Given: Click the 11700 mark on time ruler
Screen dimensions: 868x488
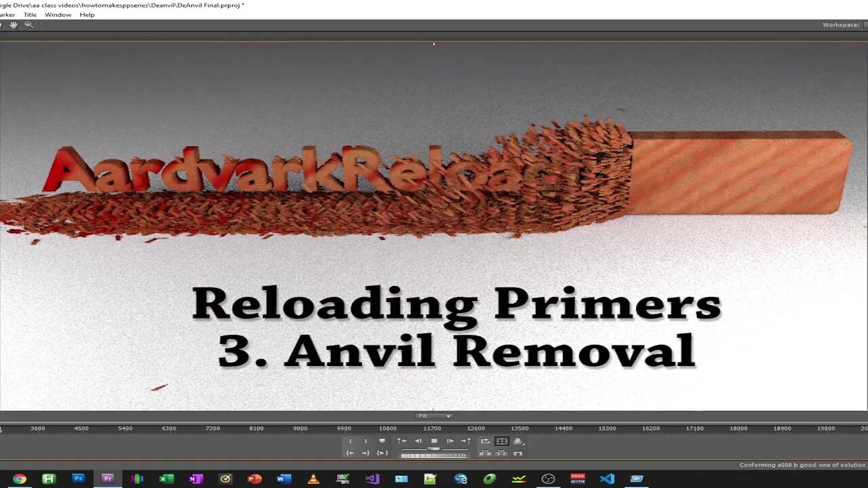Looking at the screenshot, I should click(x=432, y=428).
